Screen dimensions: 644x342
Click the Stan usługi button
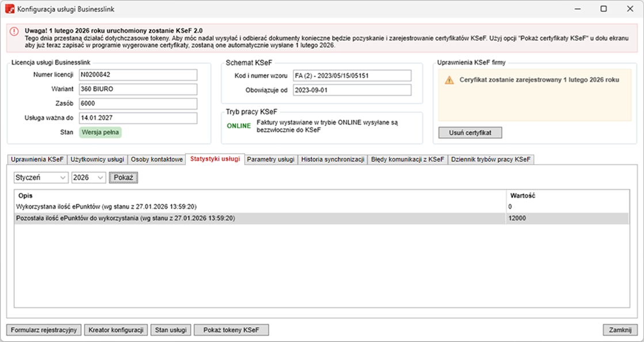coord(170,330)
